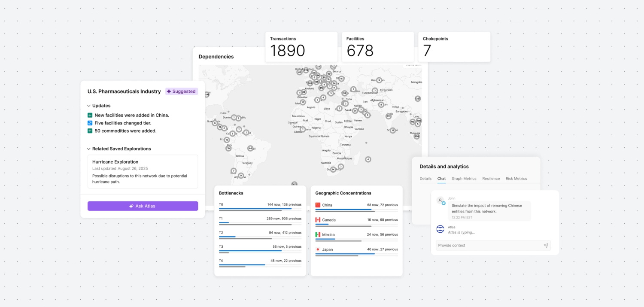
Task: Open the Details tab
Action: pyautogui.click(x=425, y=179)
